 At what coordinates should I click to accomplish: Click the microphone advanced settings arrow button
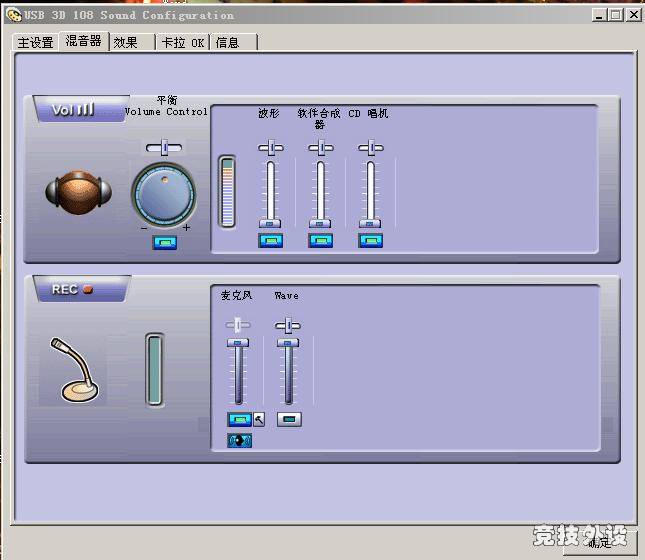coord(259,420)
